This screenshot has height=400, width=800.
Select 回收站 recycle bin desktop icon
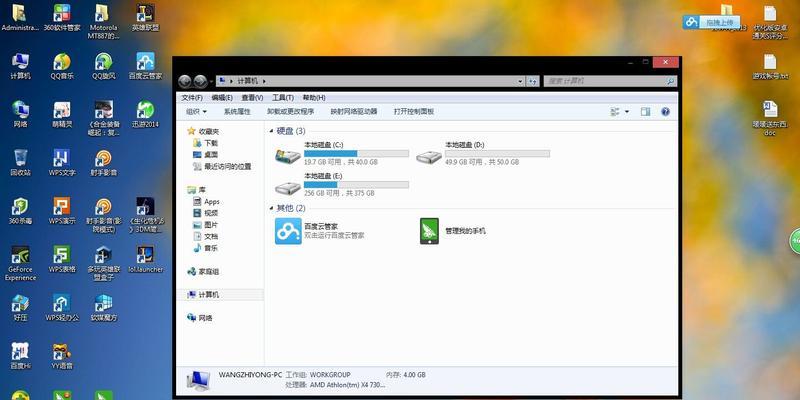(x=20, y=162)
